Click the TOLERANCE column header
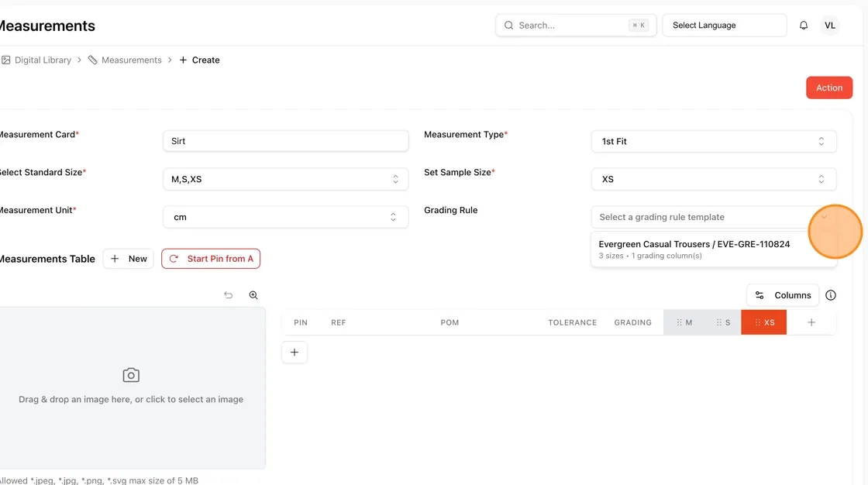The image size is (868, 485). coord(573,322)
